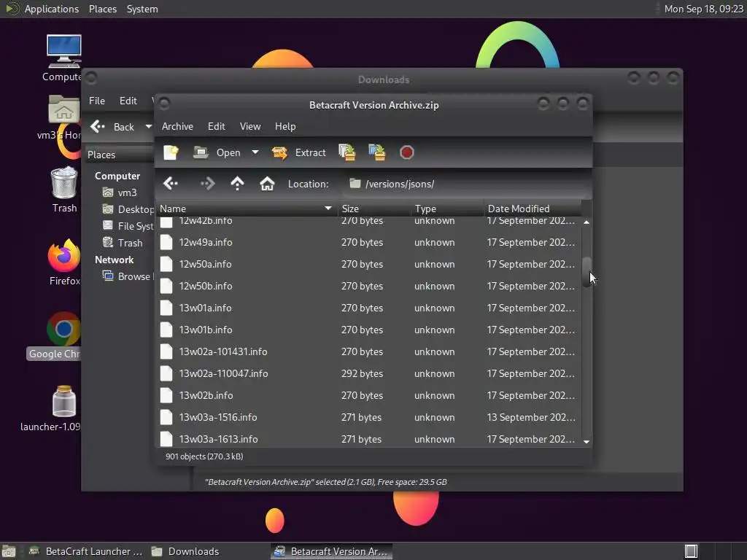Sort by Date Modified column header
This screenshot has width=747, height=560.
(533, 209)
